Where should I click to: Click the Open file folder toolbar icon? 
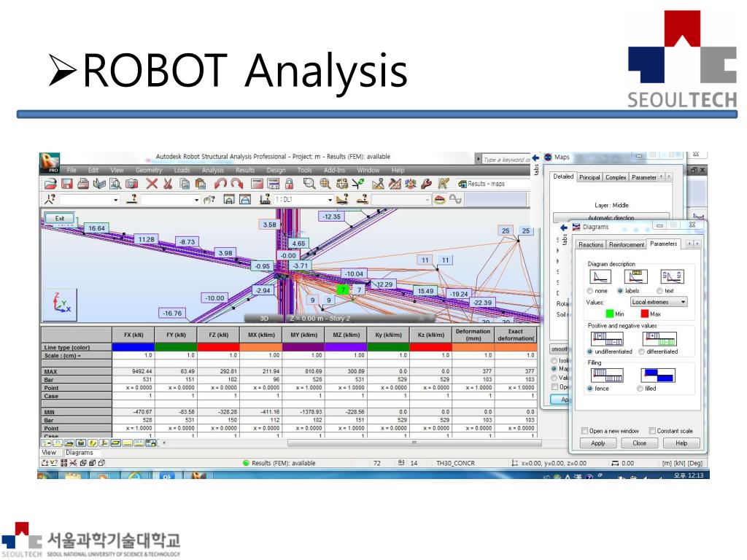coord(50,184)
